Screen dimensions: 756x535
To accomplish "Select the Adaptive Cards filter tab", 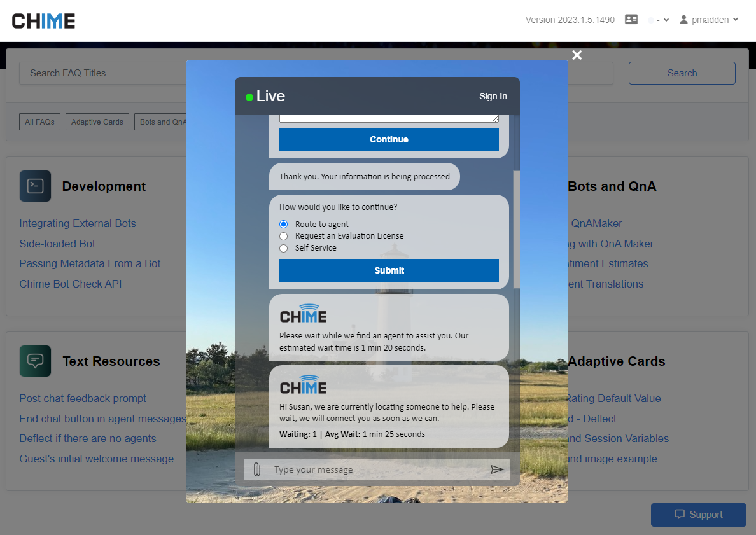I will click(97, 122).
